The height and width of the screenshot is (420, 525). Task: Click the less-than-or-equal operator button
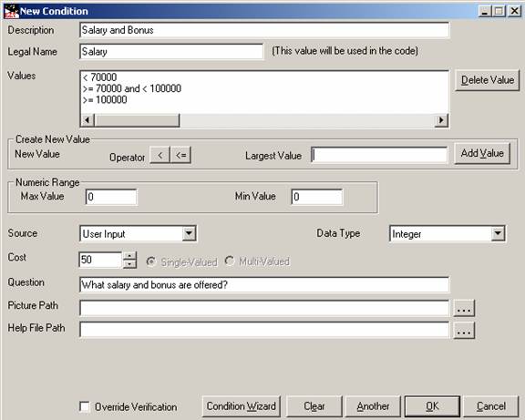point(181,155)
